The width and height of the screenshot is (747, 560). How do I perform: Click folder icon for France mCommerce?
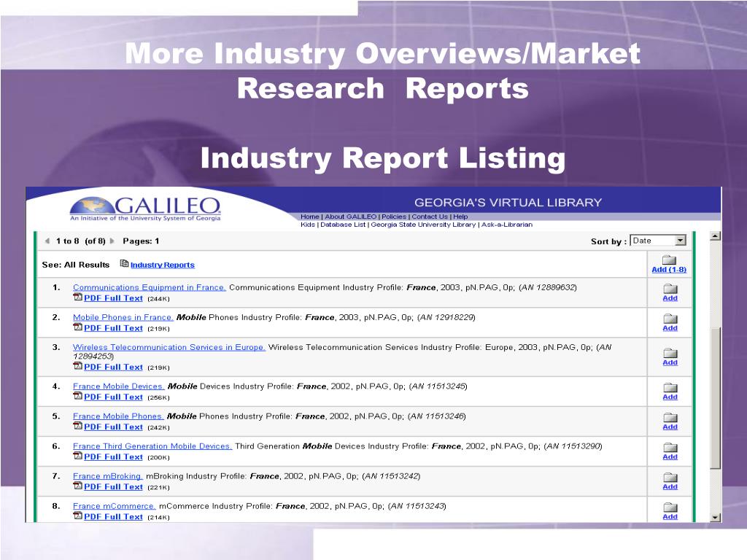pos(670,507)
